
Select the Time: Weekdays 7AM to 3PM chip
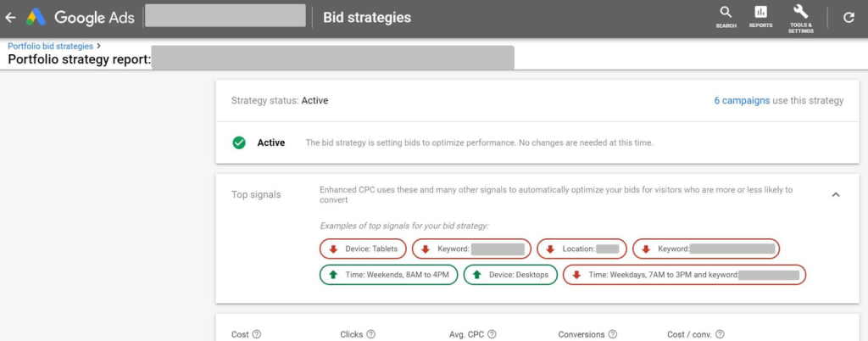(x=684, y=275)
